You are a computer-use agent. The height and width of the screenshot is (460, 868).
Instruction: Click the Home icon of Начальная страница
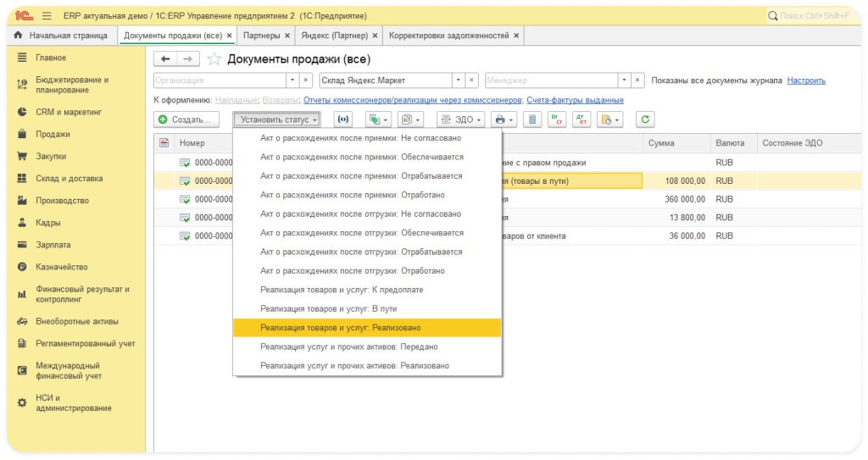(x=19, y=36)
